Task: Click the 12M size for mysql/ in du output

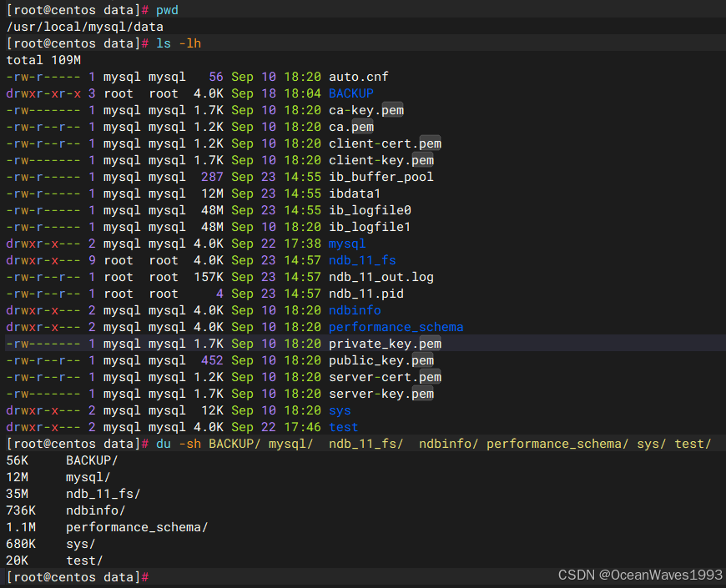Action: point(18,477)
